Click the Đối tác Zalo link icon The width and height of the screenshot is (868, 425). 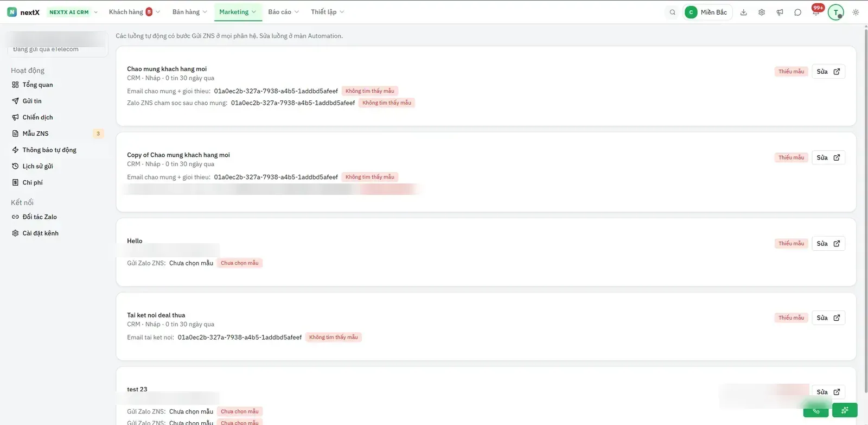[15, 217]
